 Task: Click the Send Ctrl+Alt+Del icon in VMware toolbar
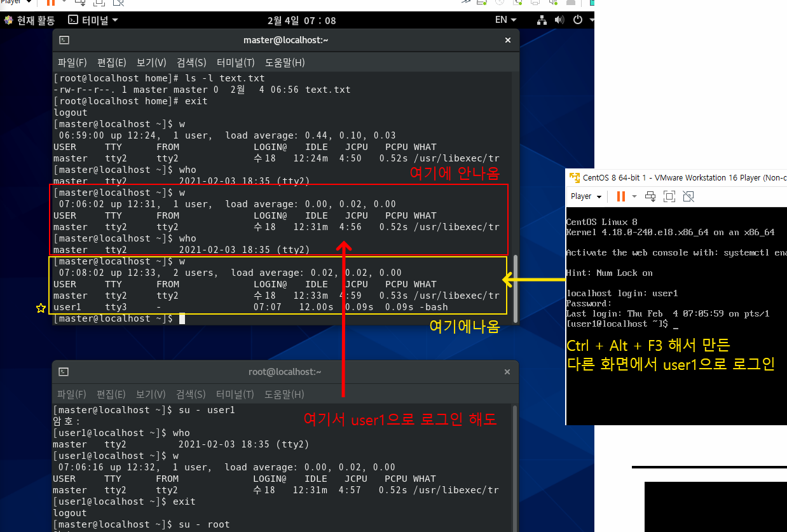[x=650, y=196]
